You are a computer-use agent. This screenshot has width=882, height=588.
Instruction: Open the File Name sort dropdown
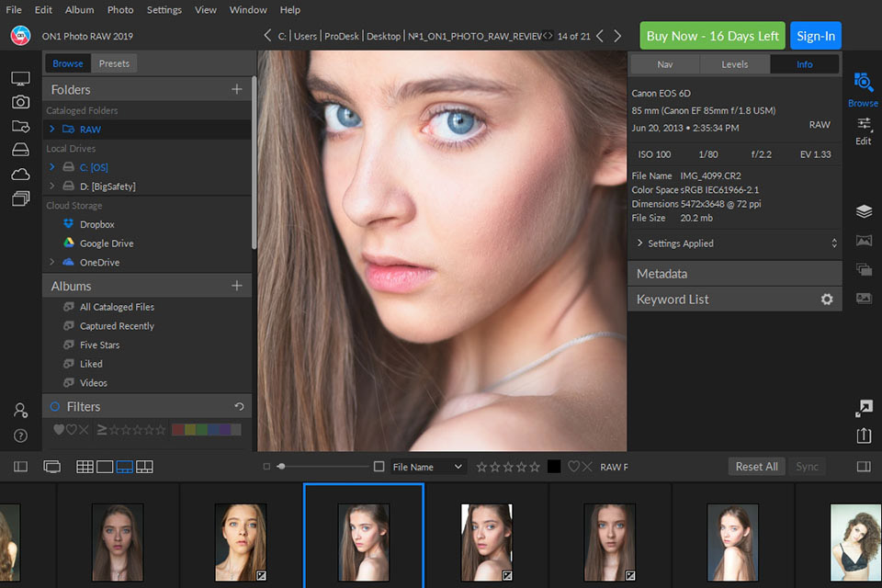(x=427, y=467)
